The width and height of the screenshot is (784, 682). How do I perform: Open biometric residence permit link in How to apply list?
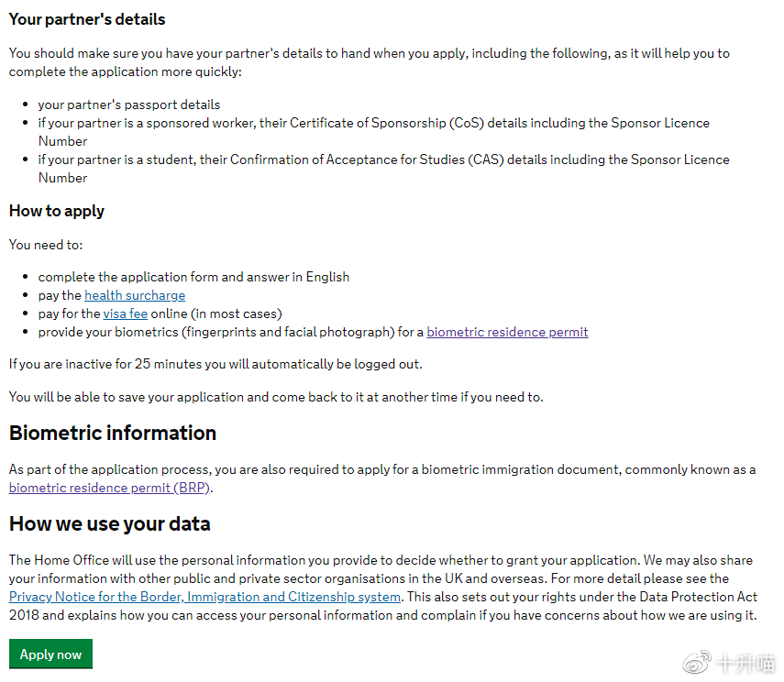coord(507,332)
